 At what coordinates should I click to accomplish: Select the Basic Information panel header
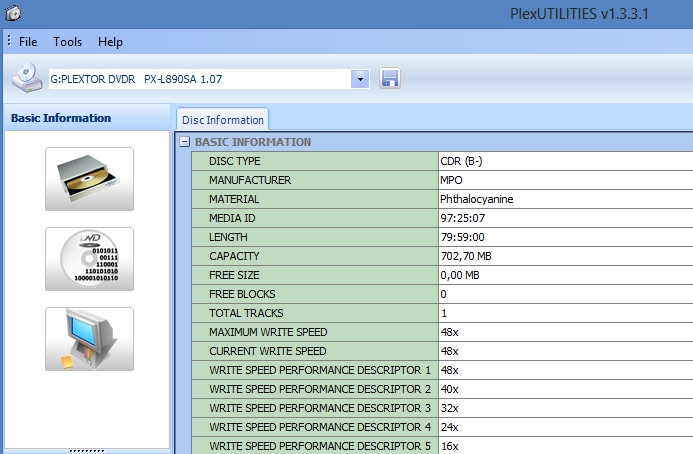pyautogui.click(x=87, y=118)
